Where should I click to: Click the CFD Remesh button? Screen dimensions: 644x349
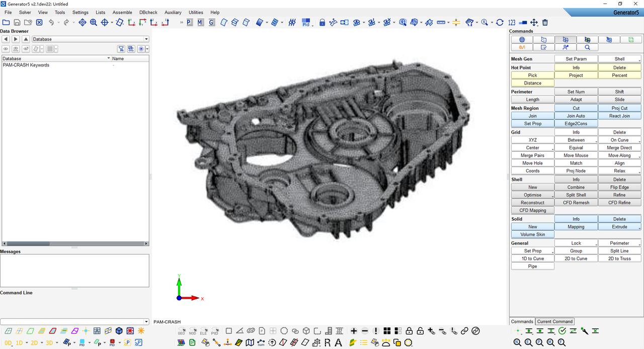(576, 203)
